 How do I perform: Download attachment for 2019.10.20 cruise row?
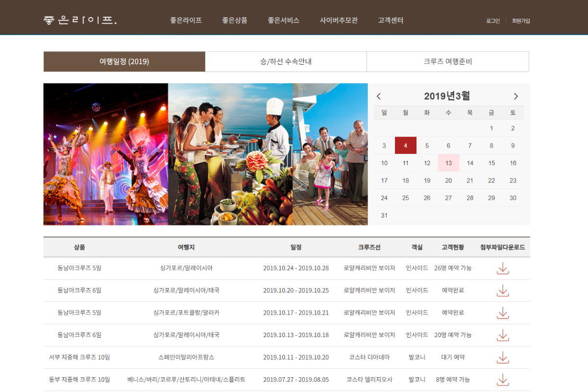click(x=503, y=291)
